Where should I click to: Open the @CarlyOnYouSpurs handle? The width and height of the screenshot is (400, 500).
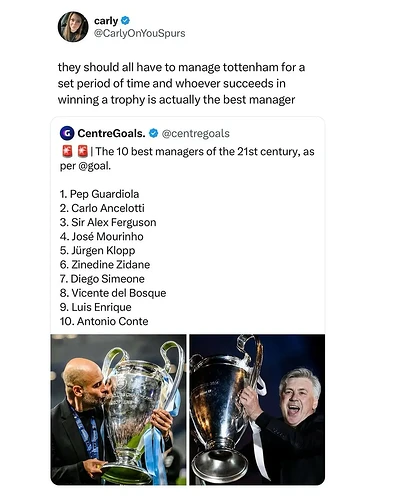click(139, 33)
